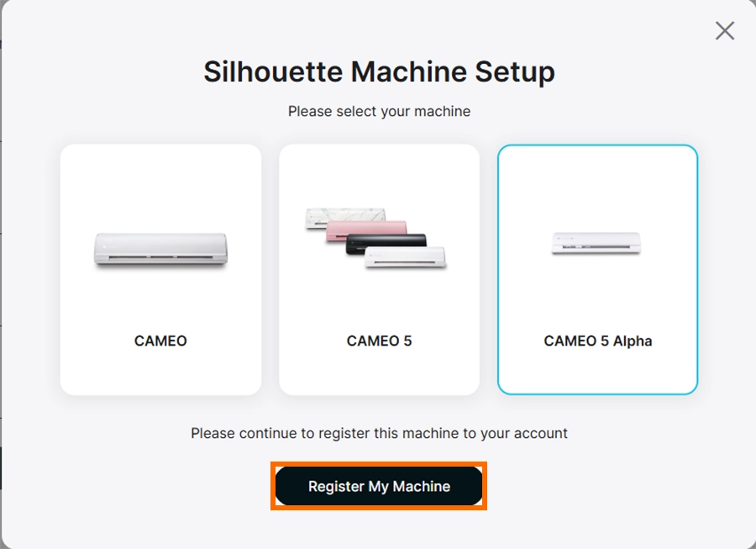
Task: Click the "CAMEO" text label
Action: click(160, 341)
